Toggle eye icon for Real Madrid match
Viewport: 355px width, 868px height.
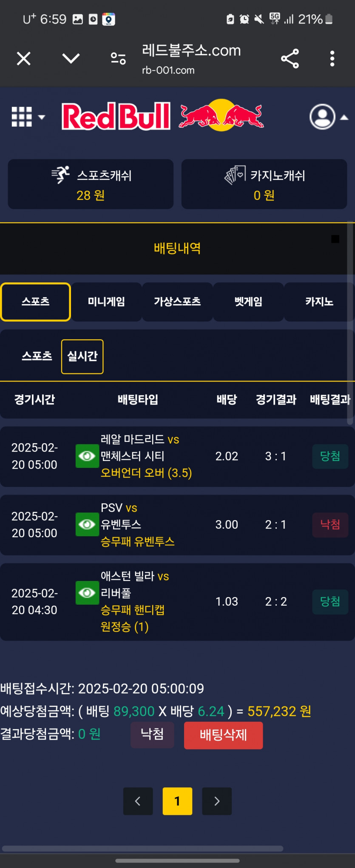87,456
